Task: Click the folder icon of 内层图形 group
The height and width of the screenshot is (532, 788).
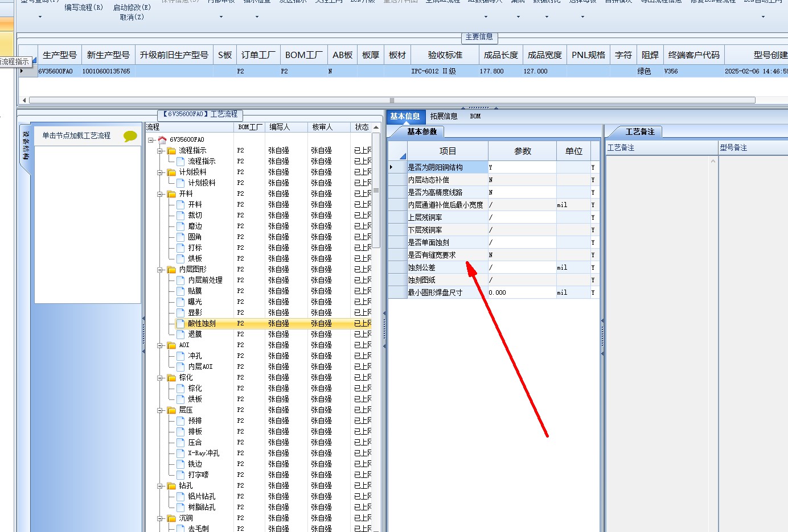Action: click(171, 270)
